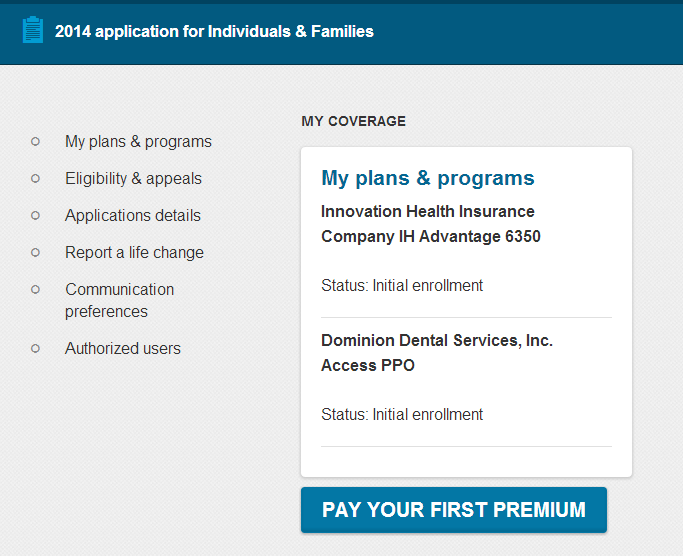Click the health plan Status: Initial enrollment text
Image resolution: width=683 pixels, height=556 pixels.
click(x=402, y=286)
